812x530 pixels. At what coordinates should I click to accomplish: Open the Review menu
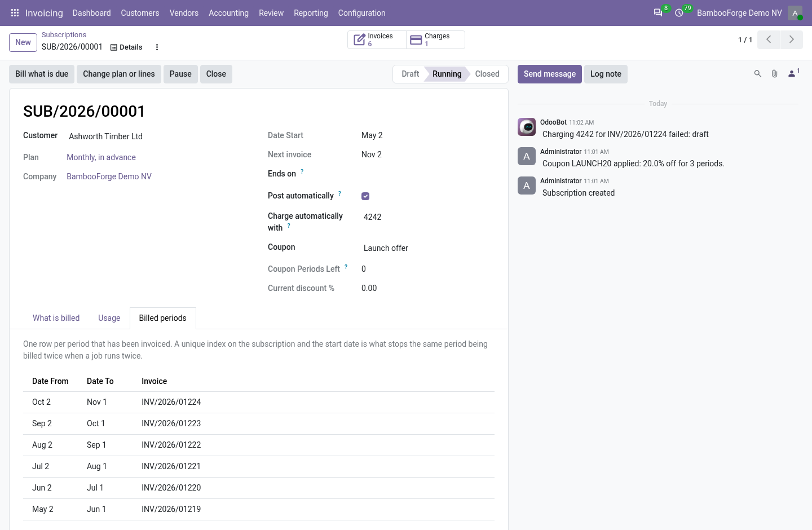tap(271, 13)
